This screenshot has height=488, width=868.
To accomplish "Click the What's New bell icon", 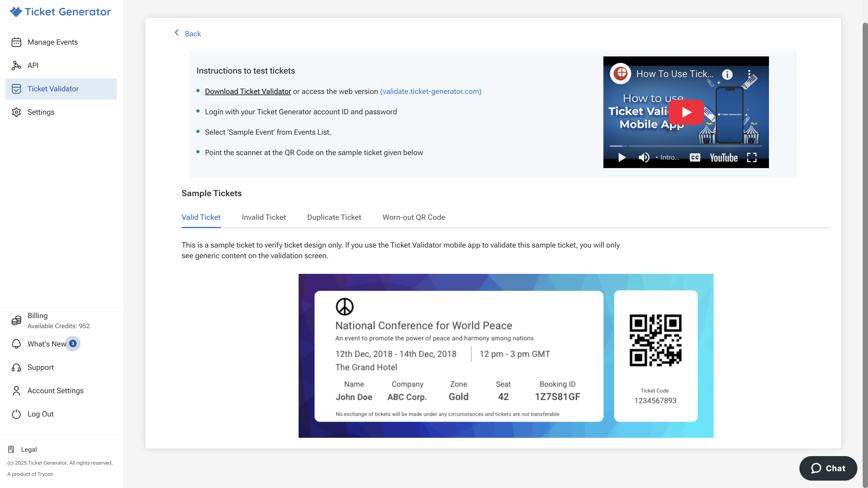I will coord(16,344).
